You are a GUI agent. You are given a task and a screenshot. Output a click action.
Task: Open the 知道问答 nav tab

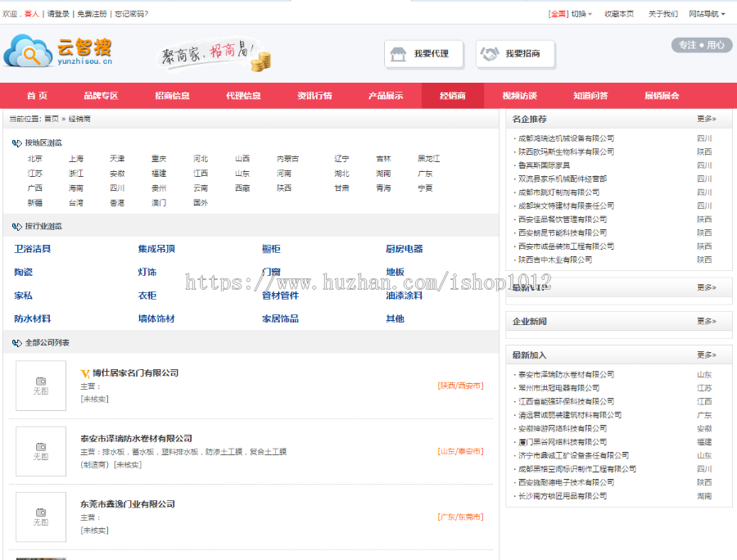(590, 96)
